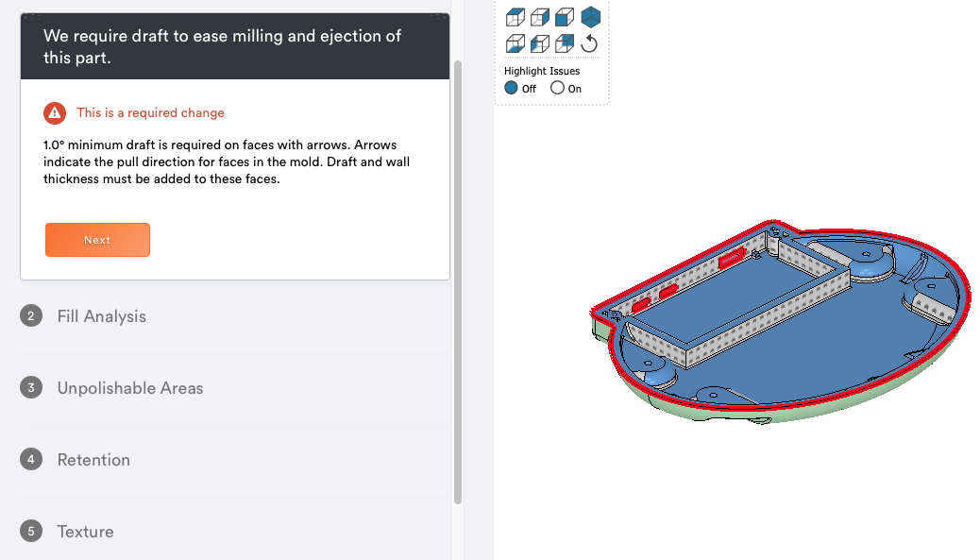Switch to top face cube view
The height and width of the screenshot is (560, 980).
[515, 17]
